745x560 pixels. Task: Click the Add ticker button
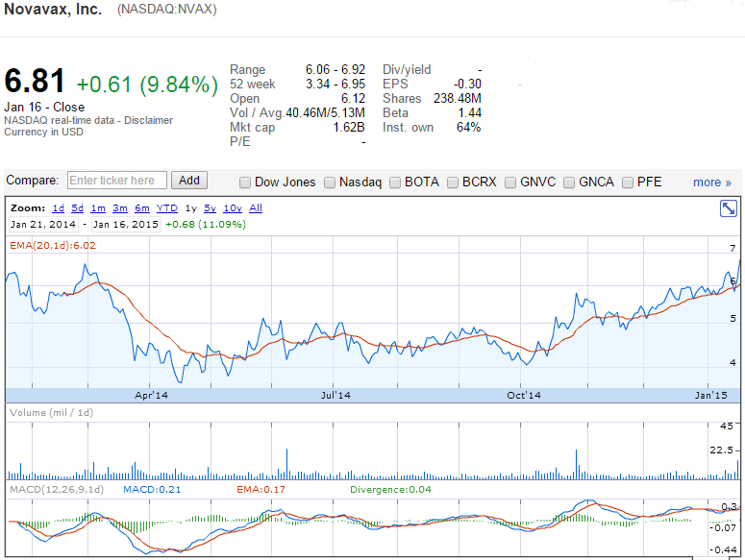[189, 181]
